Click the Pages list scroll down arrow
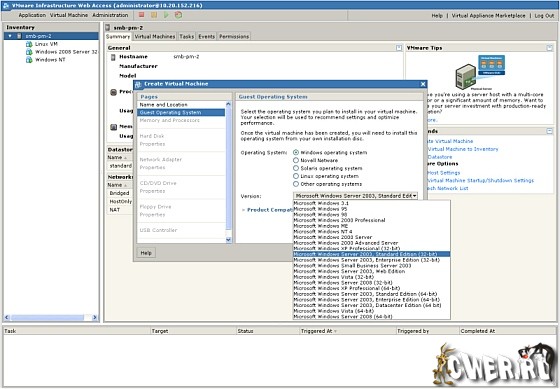560x389 pixels. (x=229, y=240)
